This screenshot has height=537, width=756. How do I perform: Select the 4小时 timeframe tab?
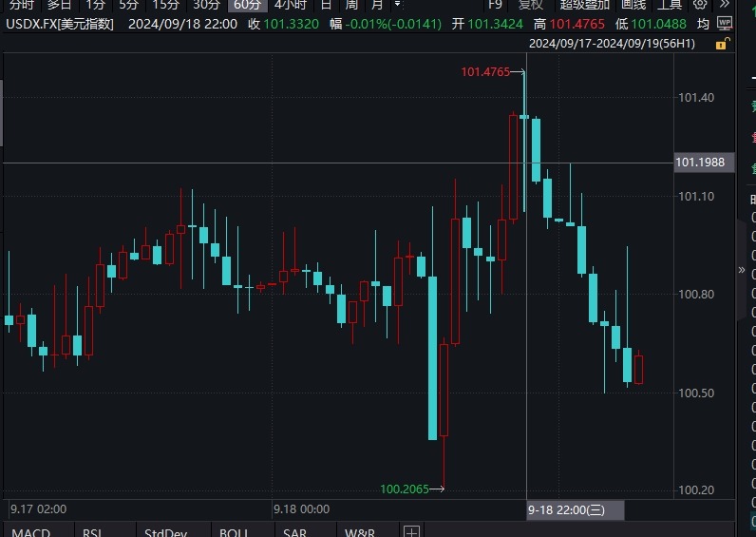coord(290,5)
